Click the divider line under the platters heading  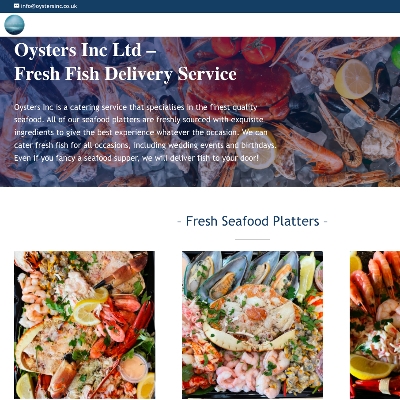click(x=252, y=239)
